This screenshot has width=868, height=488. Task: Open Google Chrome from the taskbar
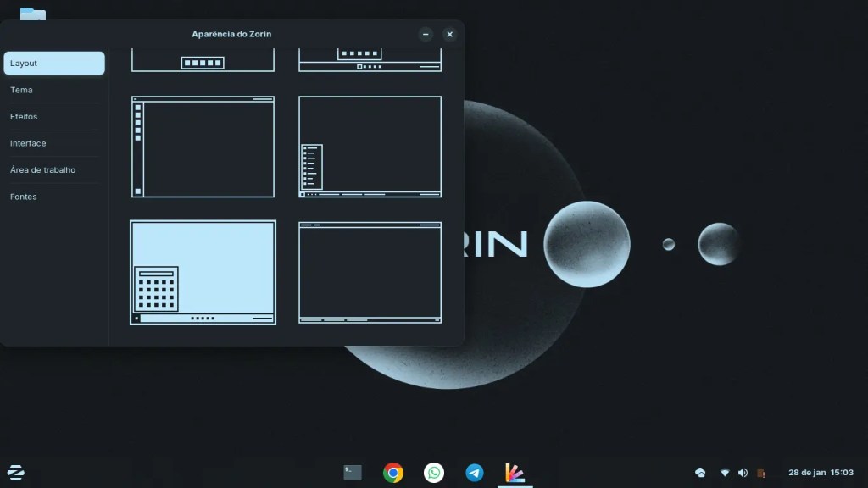click(392, 473)
